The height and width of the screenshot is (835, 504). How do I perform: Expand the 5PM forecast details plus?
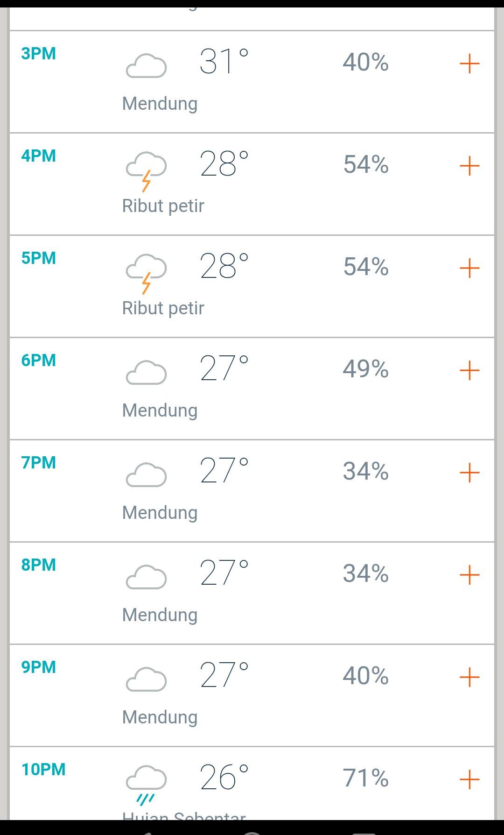pos(469,268)
